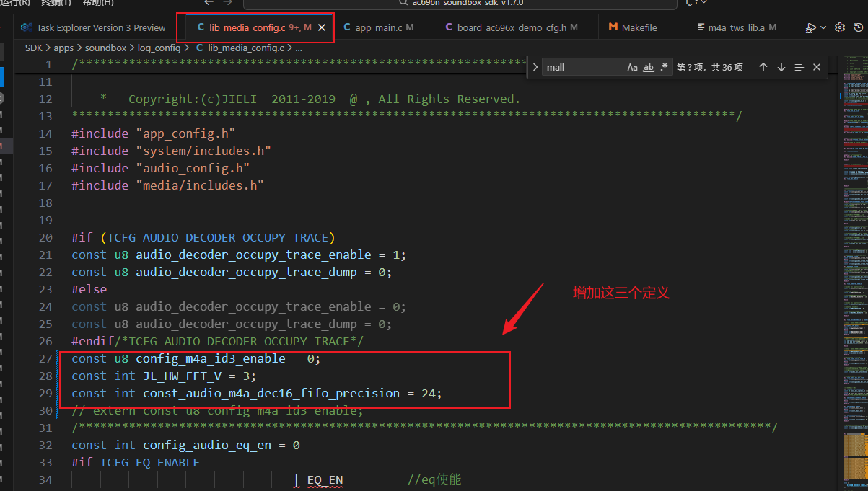Screen dimensions: 868x491
Task: Open the soundbox breadcrumb folder
Action: pos(105,48)
